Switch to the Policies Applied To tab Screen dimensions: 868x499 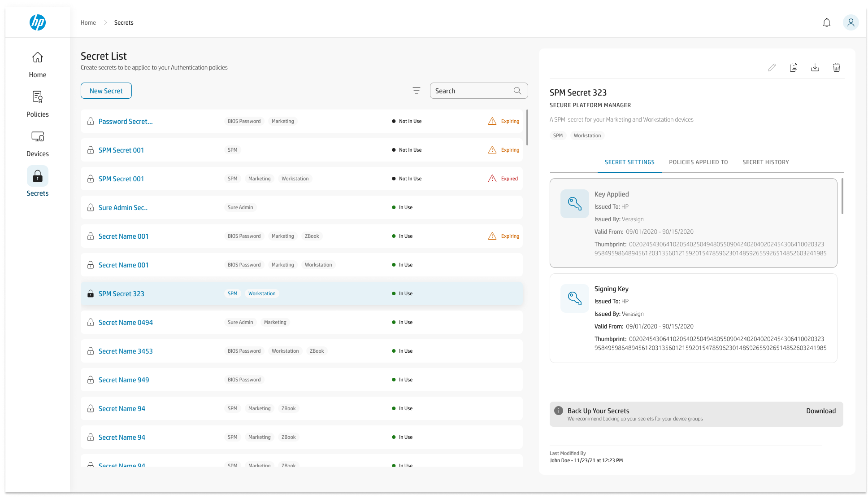click(698, 162)
